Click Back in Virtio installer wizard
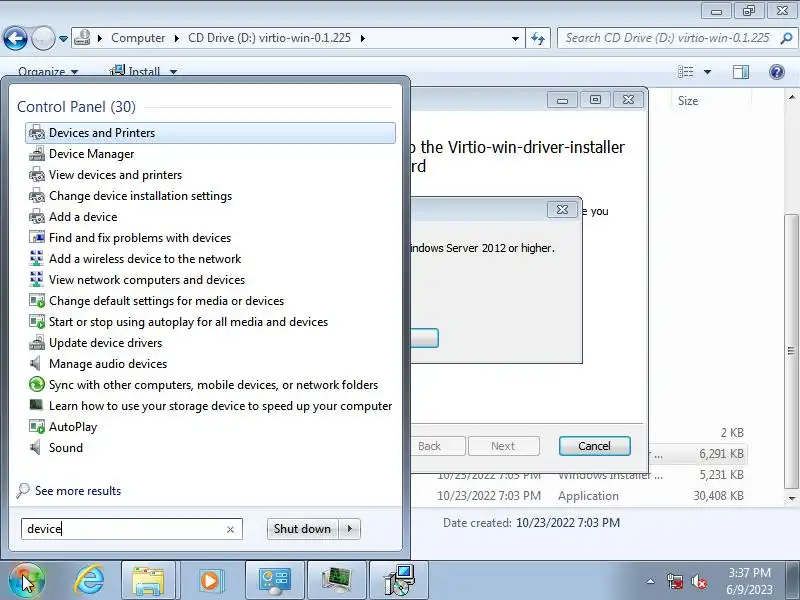The image size is (800, 600). click(437, 446)
